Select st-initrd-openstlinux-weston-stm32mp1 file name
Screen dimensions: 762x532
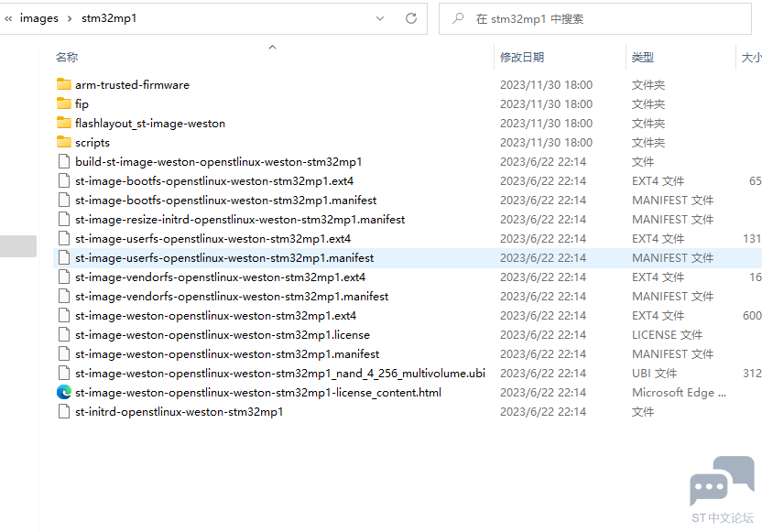[179, 411]
